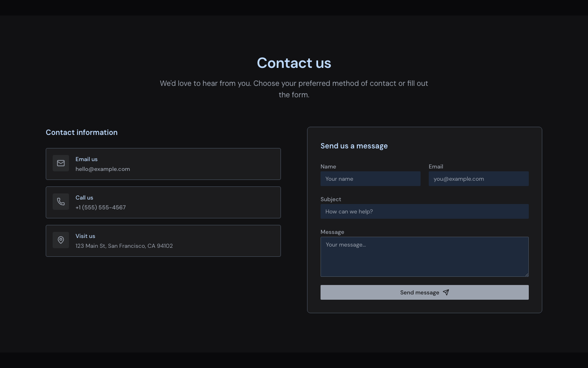Click the envelope icon in Email us card
This screenshot has width=588, height=368.
click(x=61, y=163)
